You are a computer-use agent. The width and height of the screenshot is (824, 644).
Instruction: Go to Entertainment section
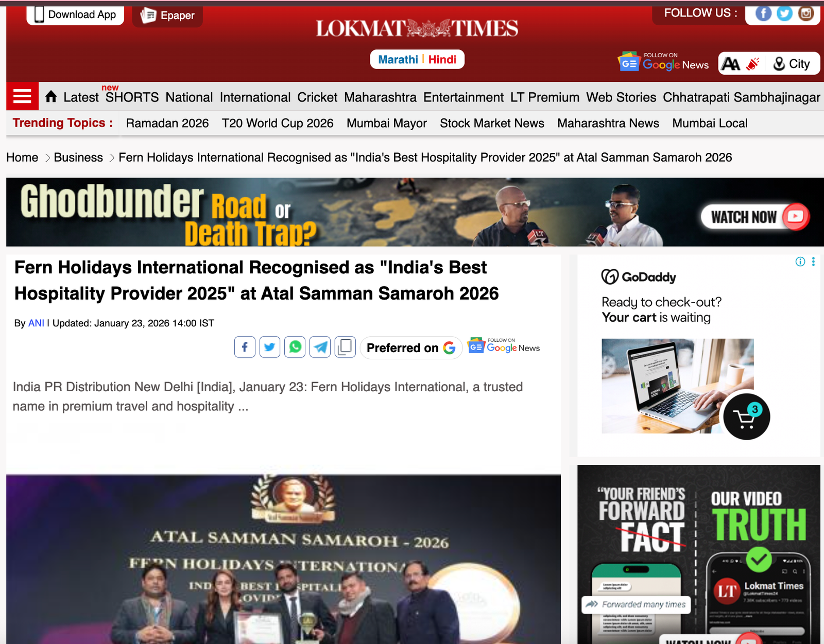[463, 97]
